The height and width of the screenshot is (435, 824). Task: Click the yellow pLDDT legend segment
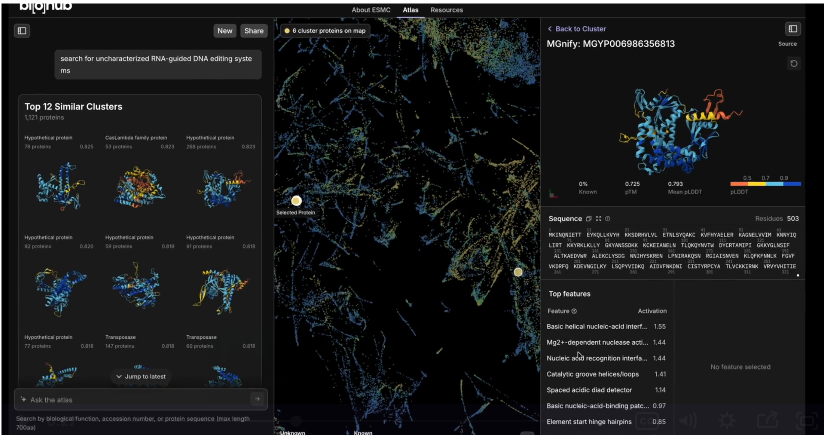tap(757, 184)
